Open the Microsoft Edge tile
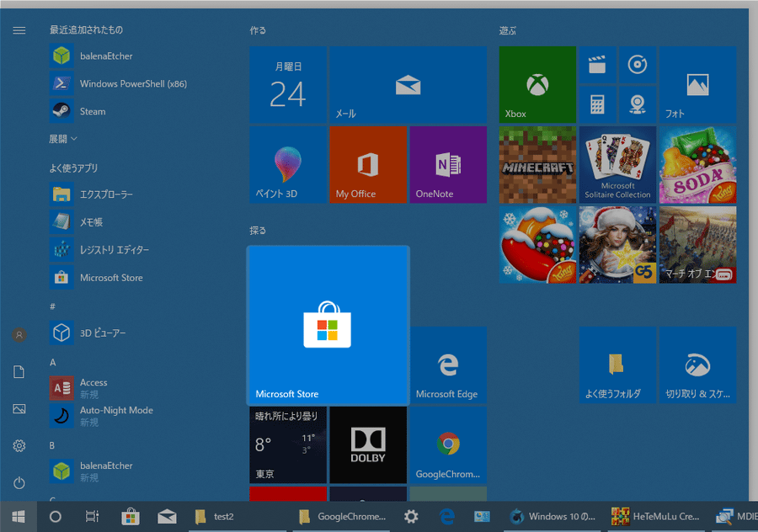Viewport: 758px width, 532px height. click(x=448, y=364)
